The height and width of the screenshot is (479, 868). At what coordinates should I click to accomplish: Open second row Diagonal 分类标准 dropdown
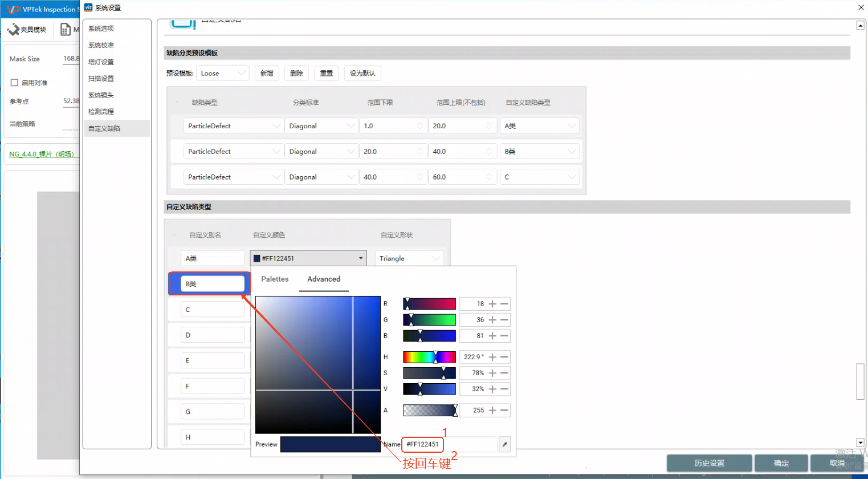click(x=321, y=152)
